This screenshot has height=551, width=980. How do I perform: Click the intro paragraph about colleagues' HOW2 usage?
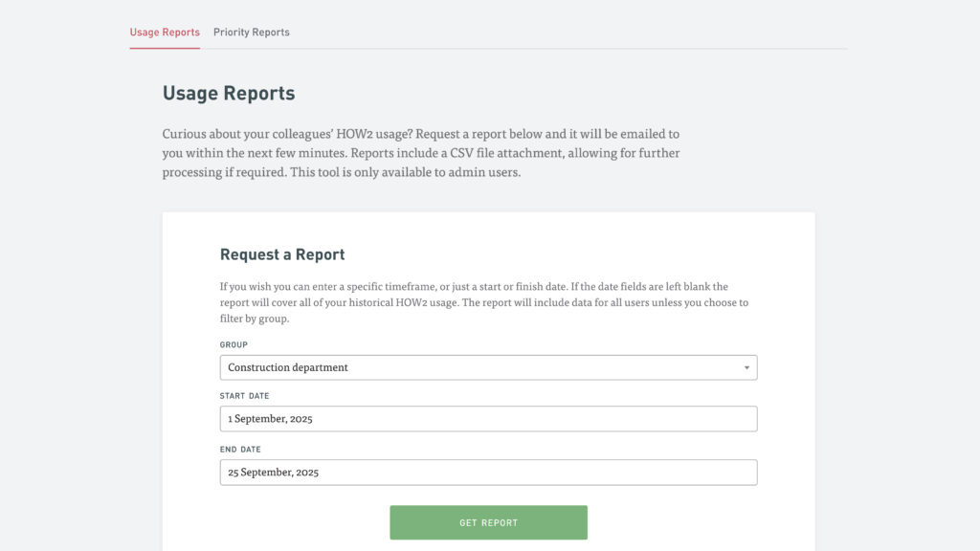(x=421, y=153)
